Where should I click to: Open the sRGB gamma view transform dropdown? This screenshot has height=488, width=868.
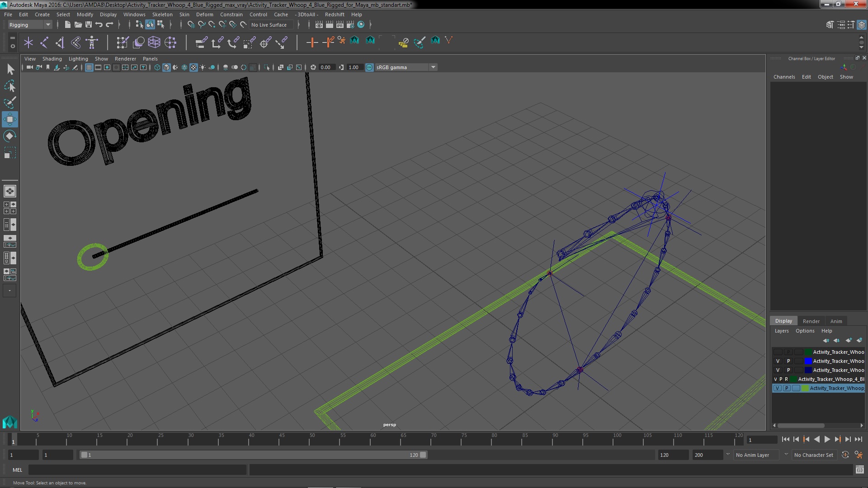(406, 67)
